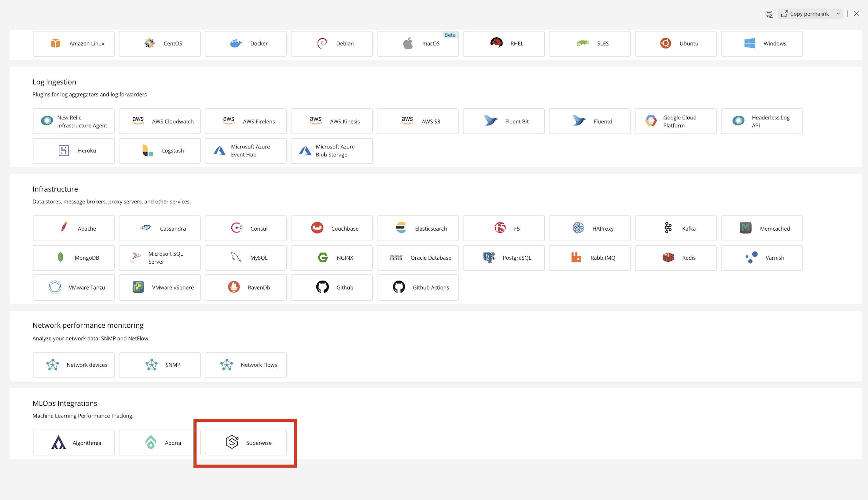This screenshot has height=500, width=868.
Task: Select the Microsoft Azure Blob Storage tile
Action: (x=332, y=151)
